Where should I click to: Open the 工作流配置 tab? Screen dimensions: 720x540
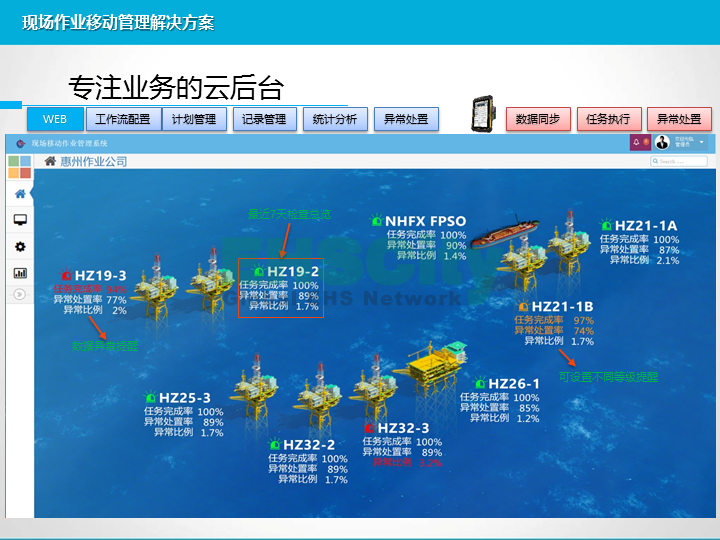point(122,119)
